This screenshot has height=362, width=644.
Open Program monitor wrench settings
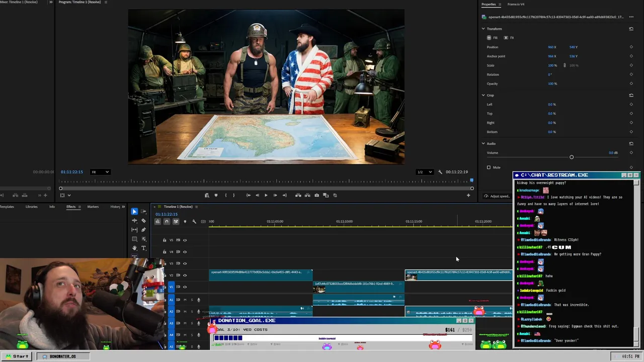click(440, 172)
